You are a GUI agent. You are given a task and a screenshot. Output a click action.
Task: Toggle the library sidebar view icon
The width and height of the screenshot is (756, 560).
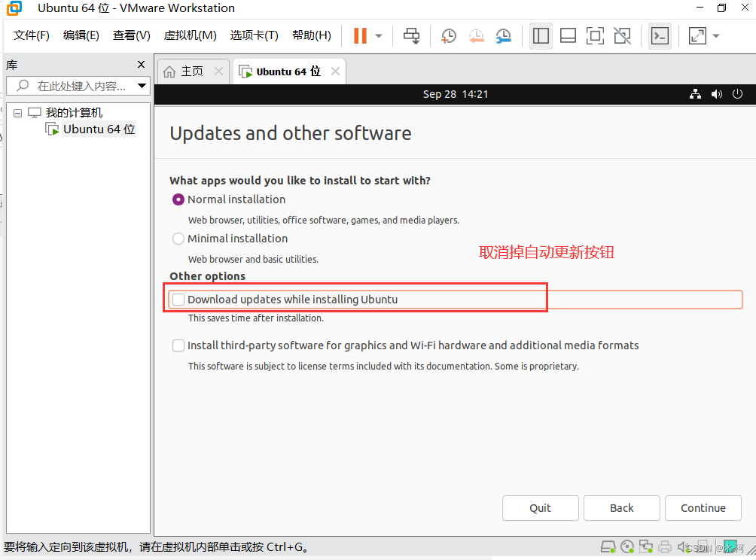[541, 35]
